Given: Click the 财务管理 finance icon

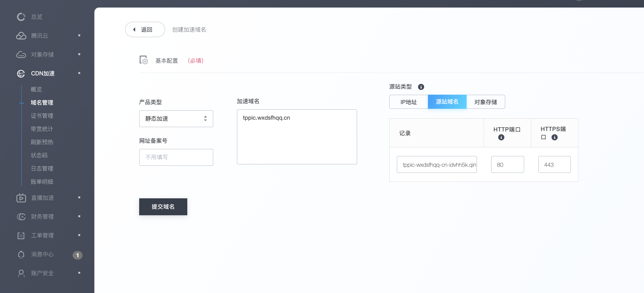Looking at the screenshot, I should (21, 216).
